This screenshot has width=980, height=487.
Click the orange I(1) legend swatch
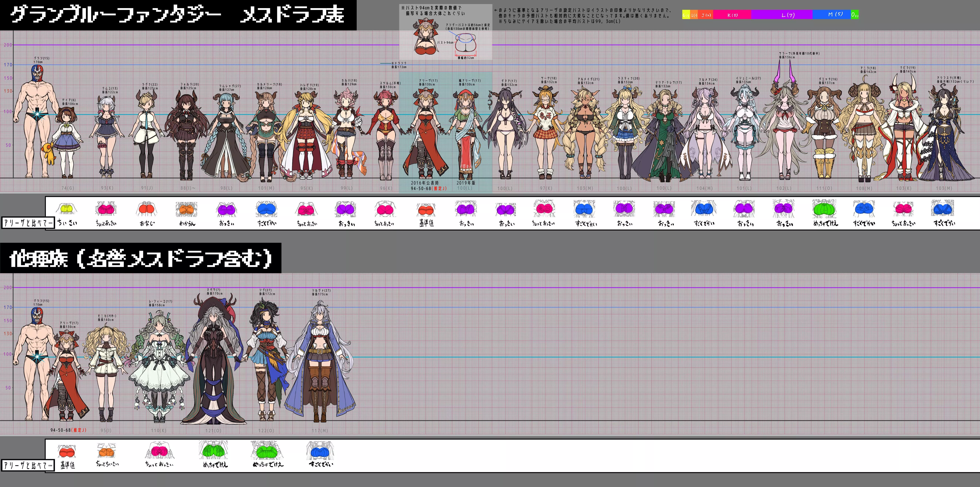click(694, 15)
